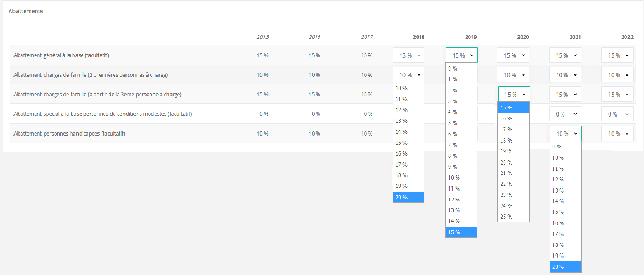This screenshot has width=644, height=275.
Task: Open 2018 general base abatement dropdown
Action: pos(409,55)
